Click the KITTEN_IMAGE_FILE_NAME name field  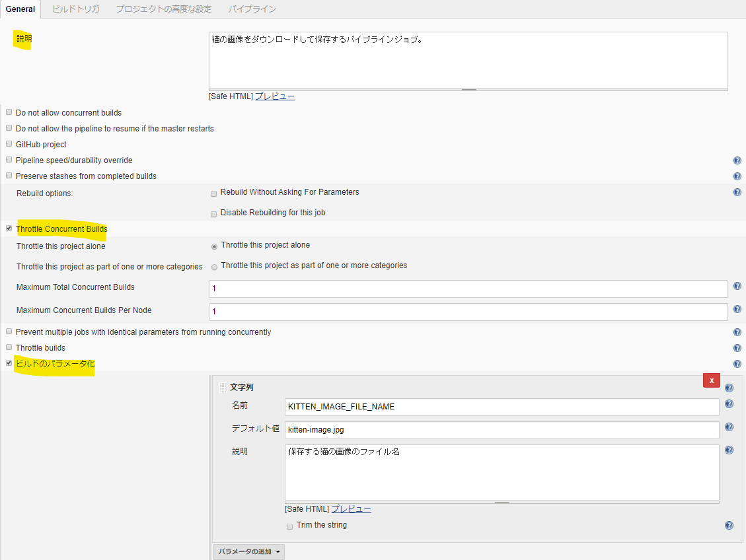pyautogui.click(x=502, y=407)
